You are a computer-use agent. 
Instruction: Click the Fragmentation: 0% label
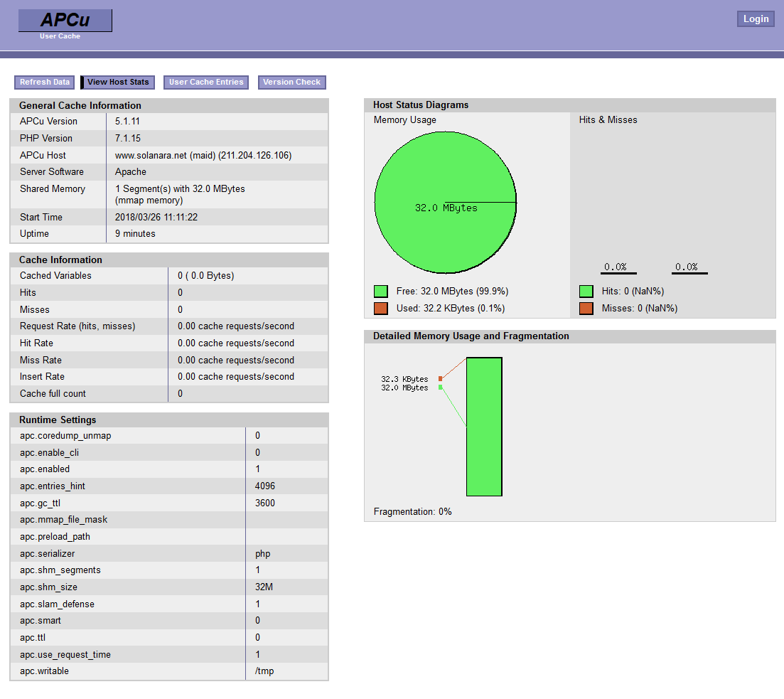coord(412,512)
